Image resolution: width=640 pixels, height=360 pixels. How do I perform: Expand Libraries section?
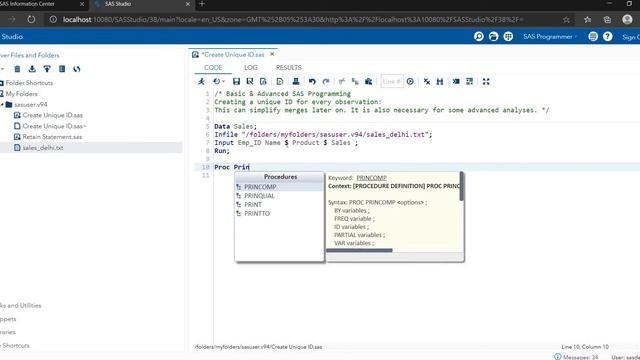tap(8, 332)
